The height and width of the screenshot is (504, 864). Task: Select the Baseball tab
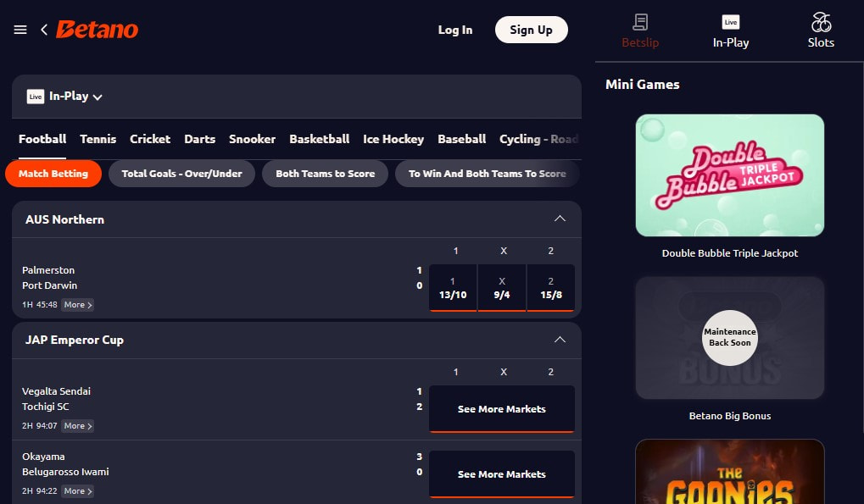462,139
